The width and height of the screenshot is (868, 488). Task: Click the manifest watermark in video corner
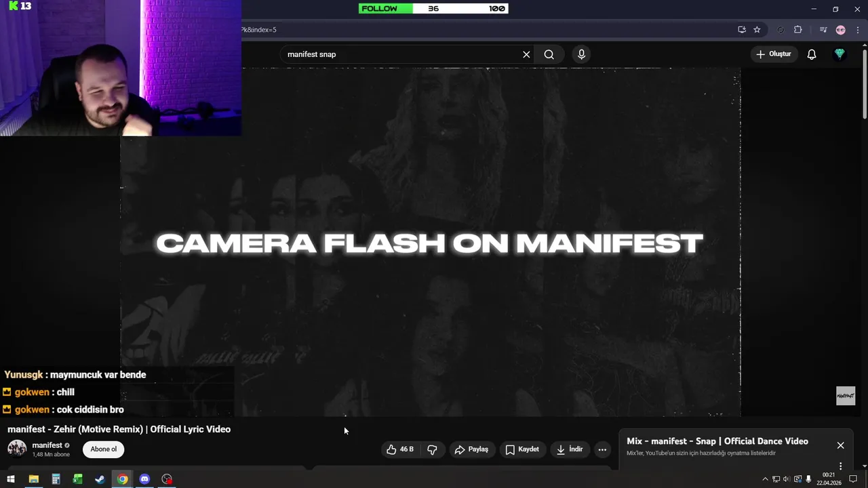coord(846,396)
